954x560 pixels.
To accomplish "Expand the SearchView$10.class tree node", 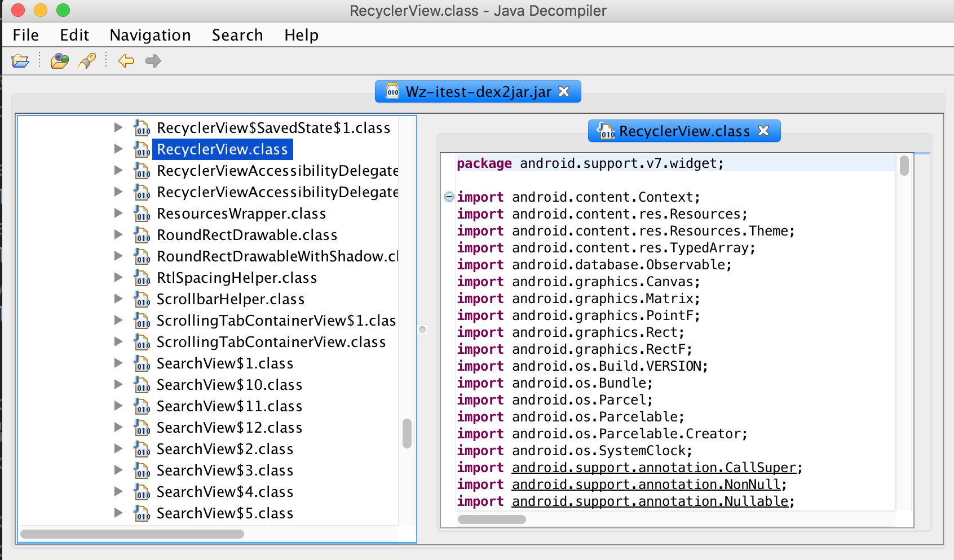I will (x=118, y=384).
